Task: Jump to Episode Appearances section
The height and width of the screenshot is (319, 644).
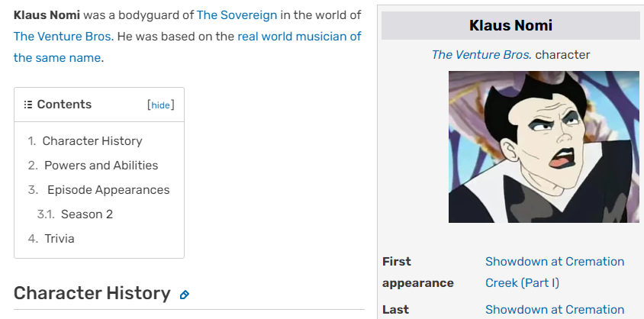Action: [x=108, y=189]
